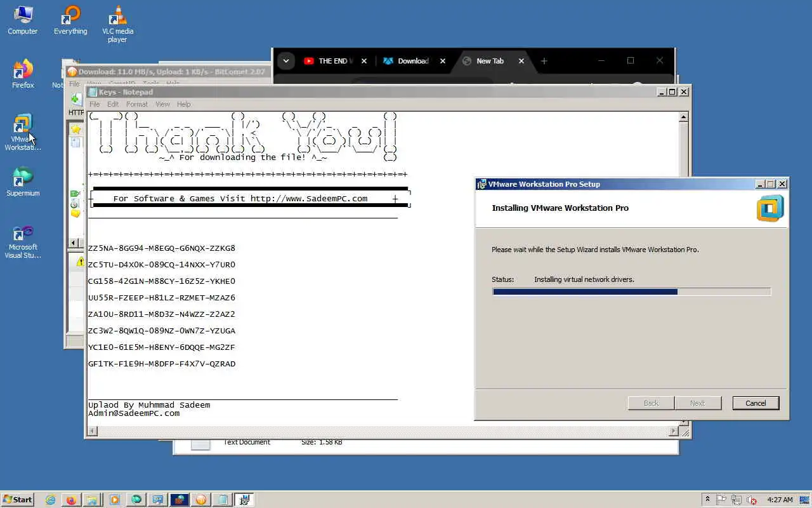Click the star favorites icon in BitComet
The height and width of the screenshot is (508, 812).
click(x=76, y=130)
